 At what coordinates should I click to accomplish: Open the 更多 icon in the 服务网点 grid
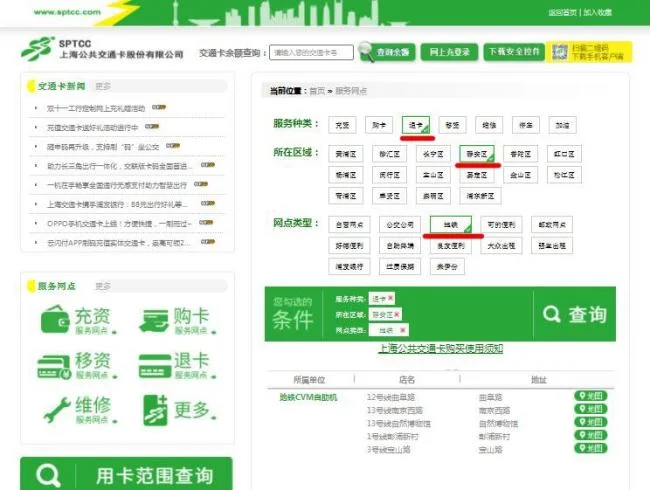[155, 410]
